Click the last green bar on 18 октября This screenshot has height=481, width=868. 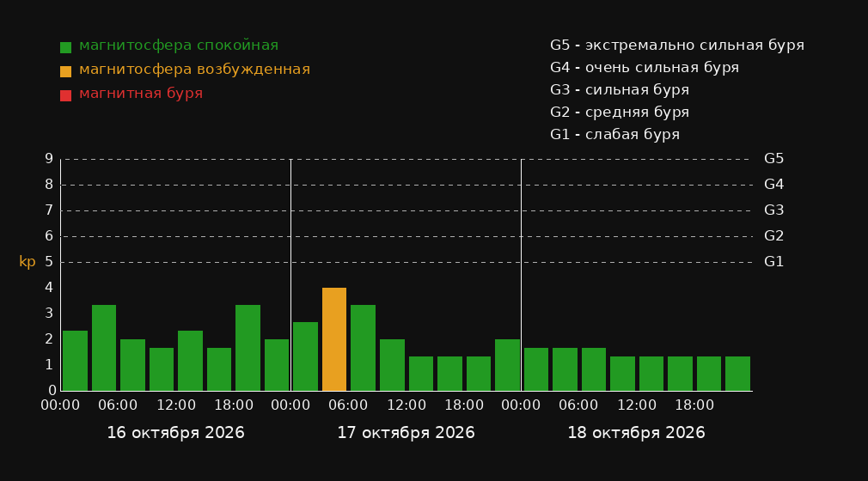tap(737, 374)
